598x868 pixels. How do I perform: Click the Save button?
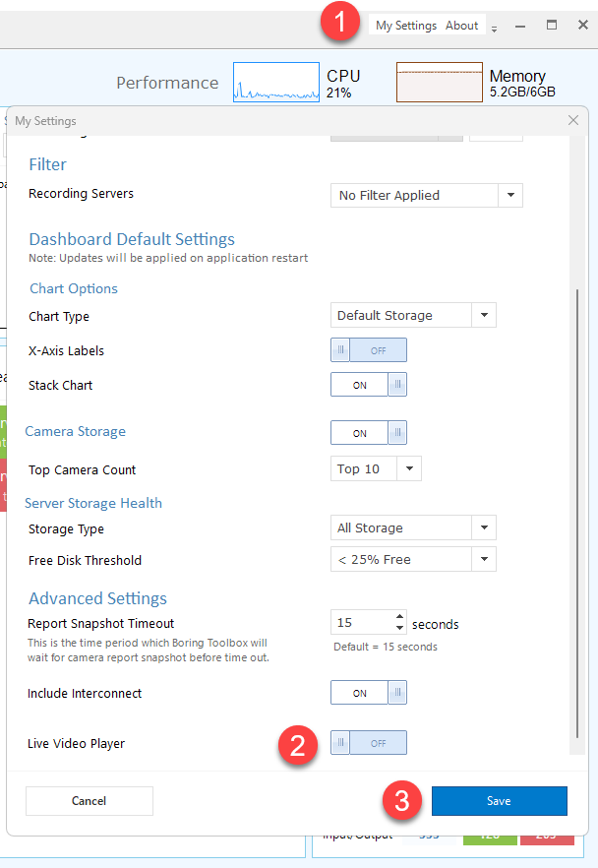click(x=499, y=801)
